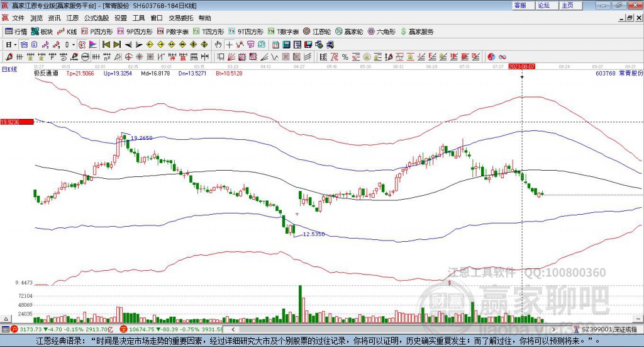Click the up-triangle button beside volume panel
The height and width of the screenshot is (347, 644).
[6, 319]
